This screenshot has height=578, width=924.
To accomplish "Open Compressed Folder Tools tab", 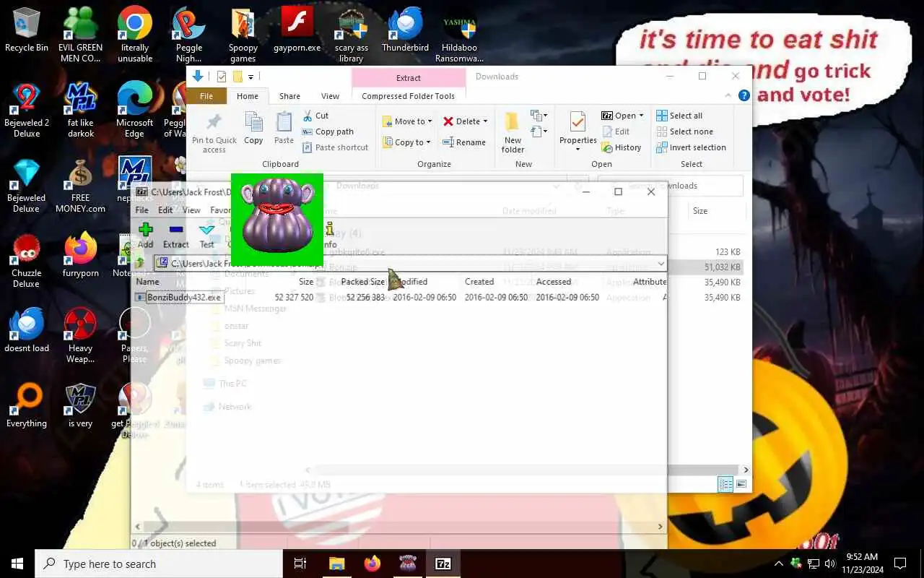I will point(408,96).
